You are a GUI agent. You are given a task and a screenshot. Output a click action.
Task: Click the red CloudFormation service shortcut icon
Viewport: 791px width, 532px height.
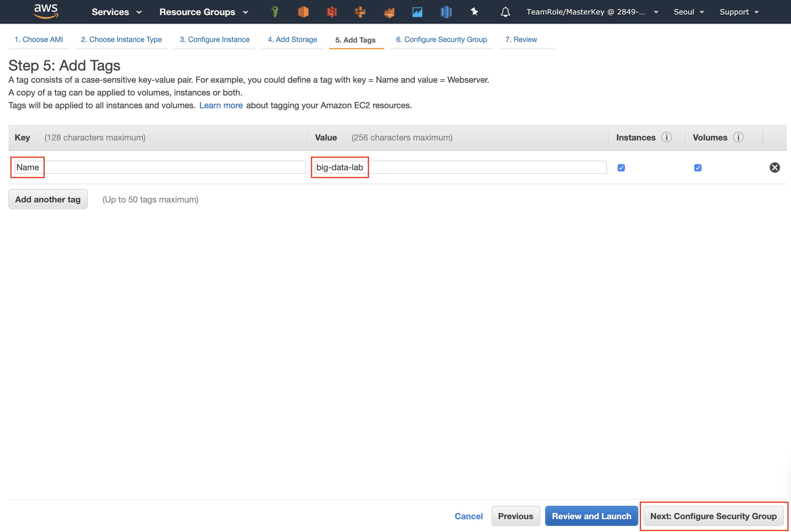coord(332,12)
